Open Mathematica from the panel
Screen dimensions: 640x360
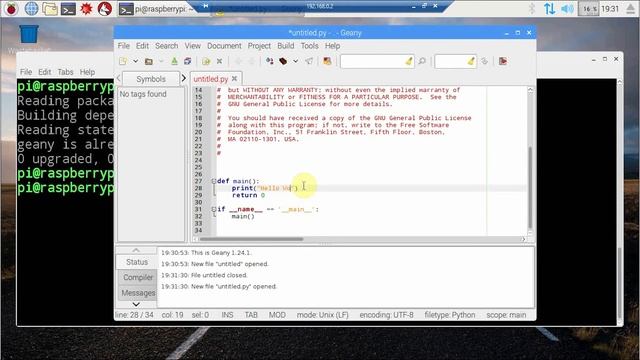coord(86,9)
